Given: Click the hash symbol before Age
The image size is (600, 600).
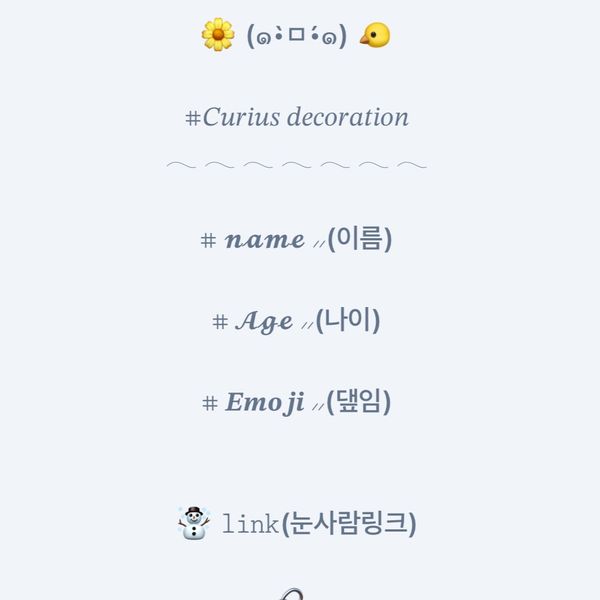Looking at the screenshot, I should [220, 322].
